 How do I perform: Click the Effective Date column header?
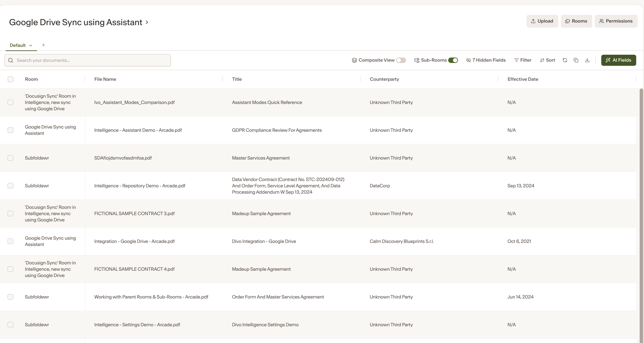[523, 79]
